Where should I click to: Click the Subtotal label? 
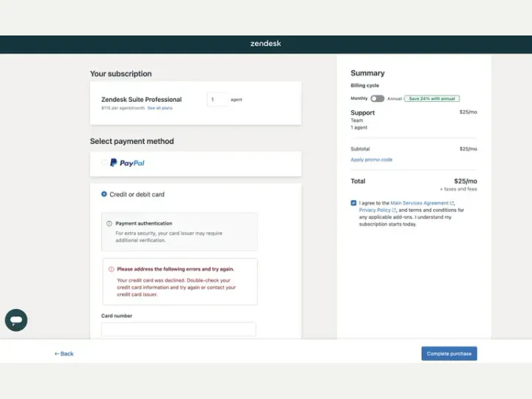[x=360, y=149]
